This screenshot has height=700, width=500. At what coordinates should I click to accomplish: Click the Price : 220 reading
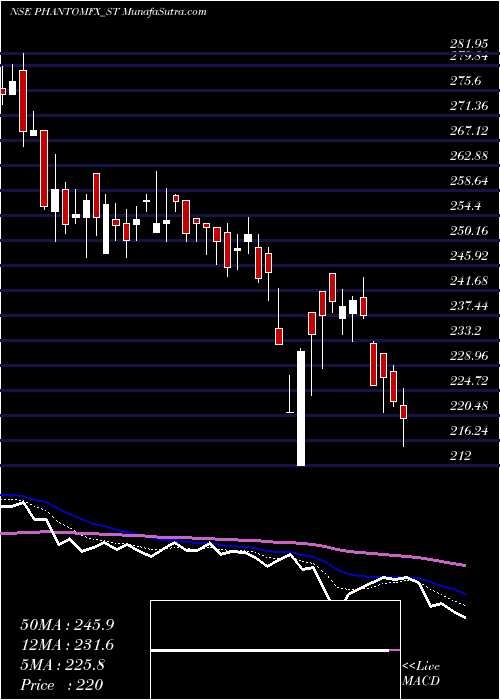[62, 685]
